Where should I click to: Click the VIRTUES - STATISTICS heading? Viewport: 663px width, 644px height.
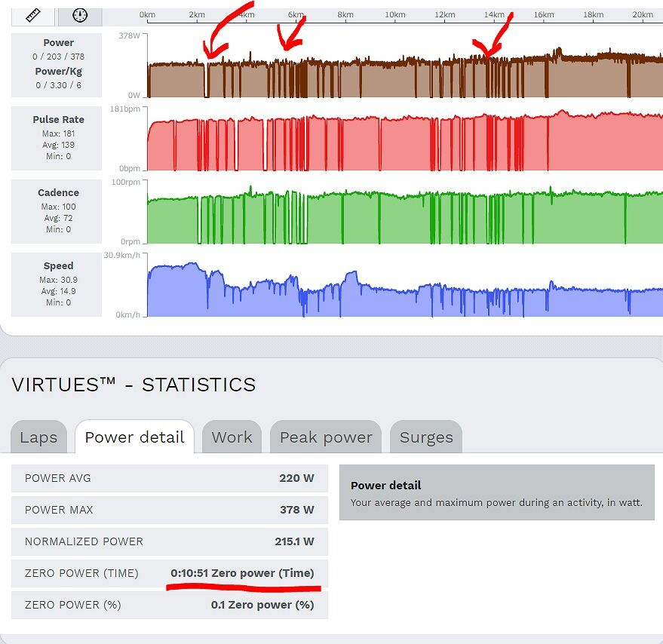pyautogui.click(x=134, y=385)
